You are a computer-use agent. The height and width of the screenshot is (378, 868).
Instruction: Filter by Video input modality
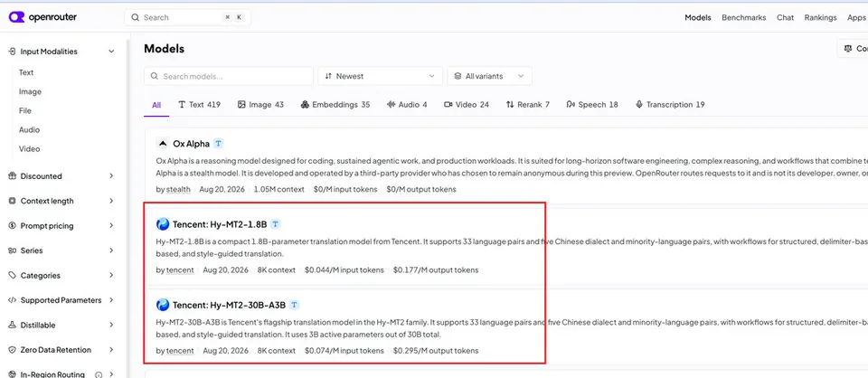click(x=29, y=149)
